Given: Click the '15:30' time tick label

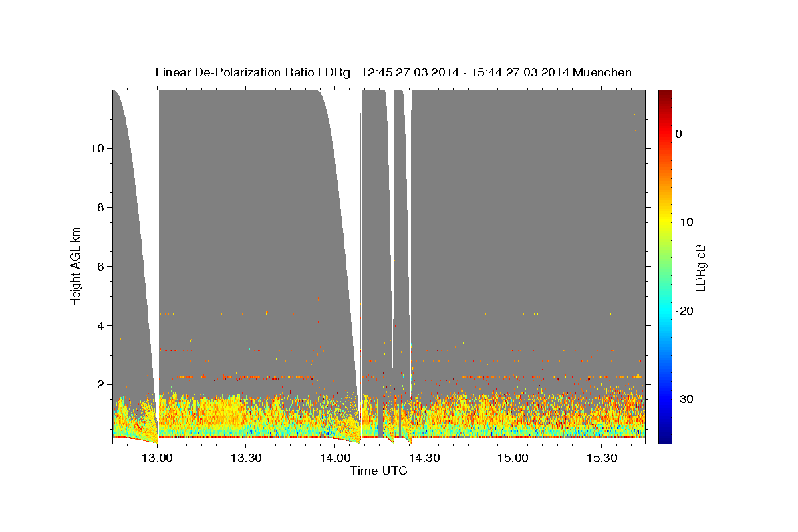Looking at the screenshot, I should (602, 458).
